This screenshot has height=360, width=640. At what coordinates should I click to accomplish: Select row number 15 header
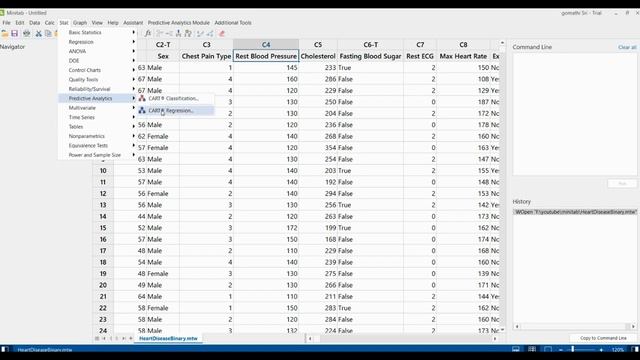(103, 228)
